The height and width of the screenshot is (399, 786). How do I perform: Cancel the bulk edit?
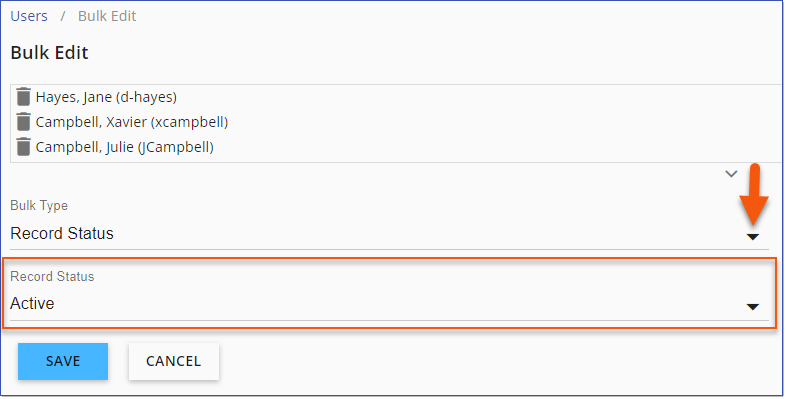coord(173,361)
